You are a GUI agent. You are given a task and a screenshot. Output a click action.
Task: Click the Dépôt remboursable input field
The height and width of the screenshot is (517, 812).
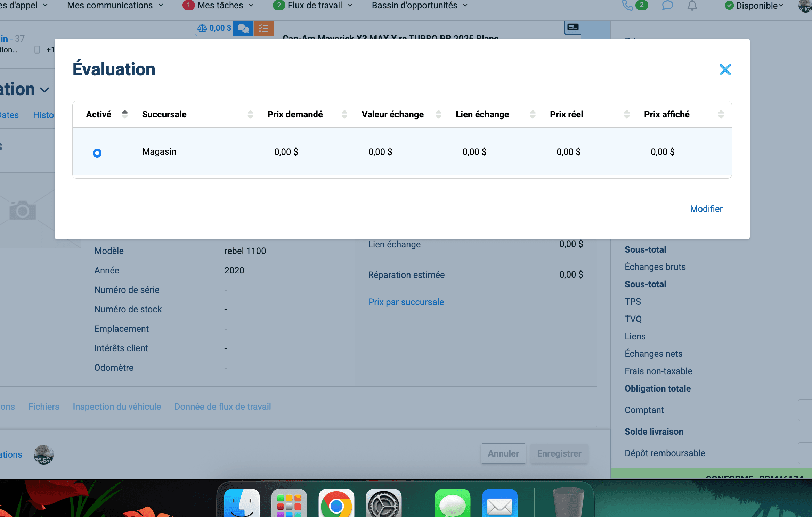[x=805, y=453]
